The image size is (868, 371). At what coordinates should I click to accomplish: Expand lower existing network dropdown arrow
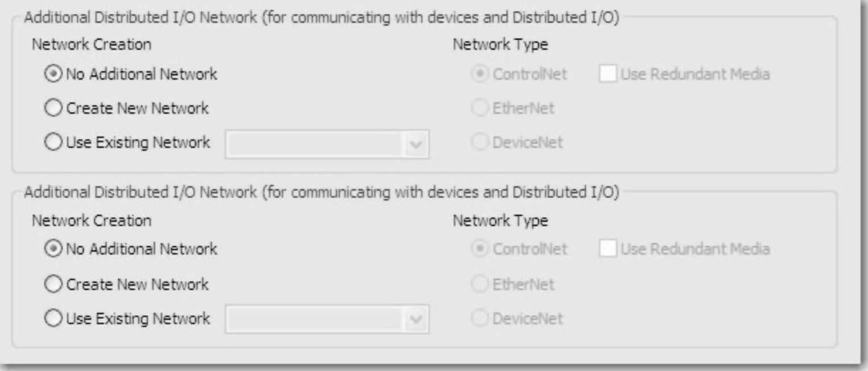point(417,319)
